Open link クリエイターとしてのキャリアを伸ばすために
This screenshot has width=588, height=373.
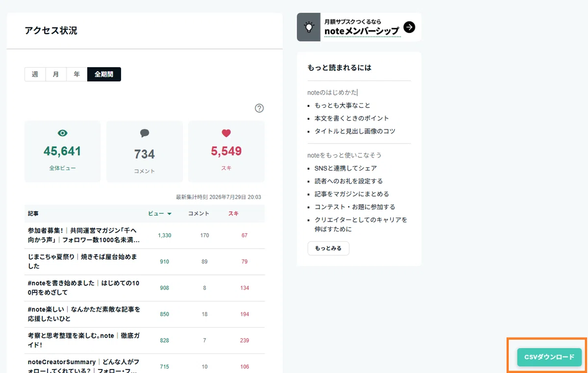pyautogui.click(x=361, y=224)
